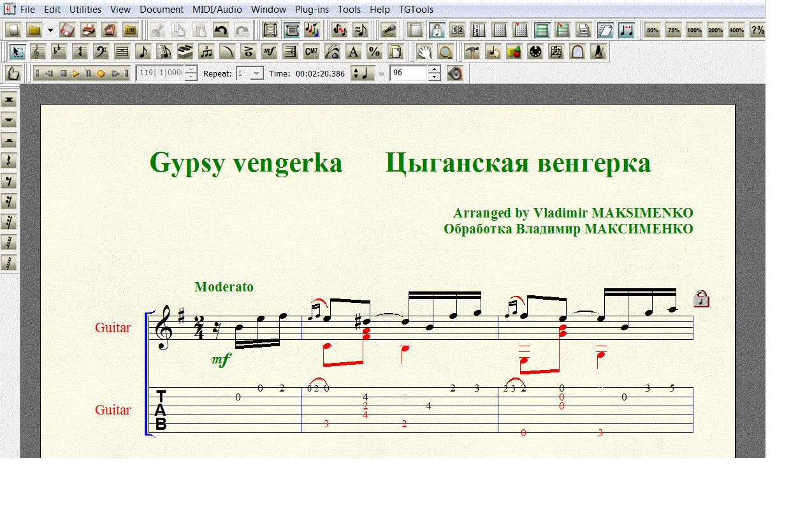
Task: Select the Time Signature tool
Action: click(80, 52)
